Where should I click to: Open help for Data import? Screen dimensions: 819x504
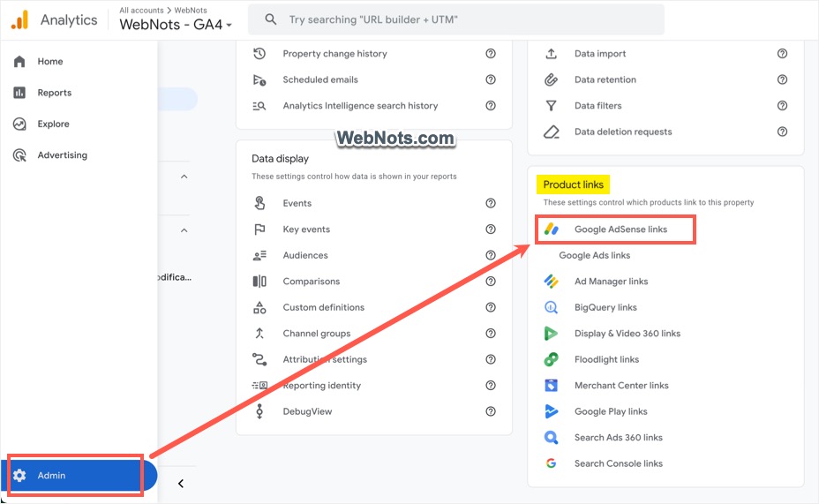782,54
